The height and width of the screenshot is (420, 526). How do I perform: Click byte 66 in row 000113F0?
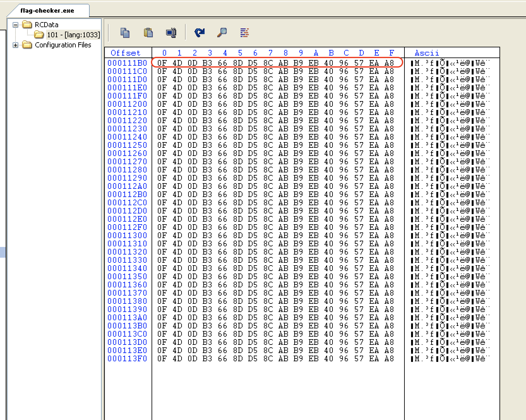pyautogui.click(x=223, y=358)
